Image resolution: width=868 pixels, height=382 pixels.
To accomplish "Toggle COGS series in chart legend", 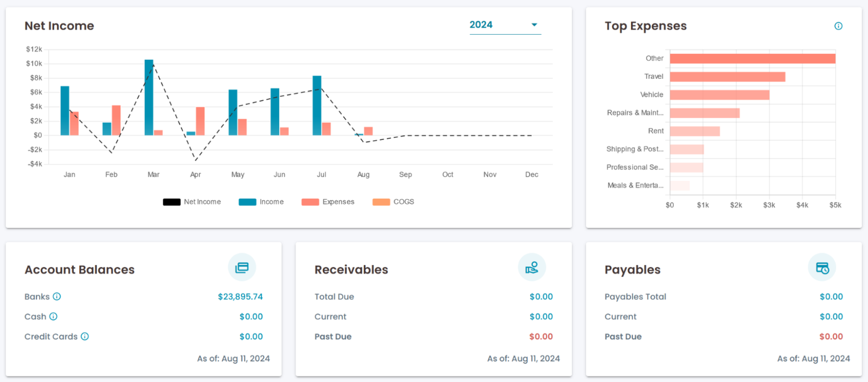I will coord(393,202).
